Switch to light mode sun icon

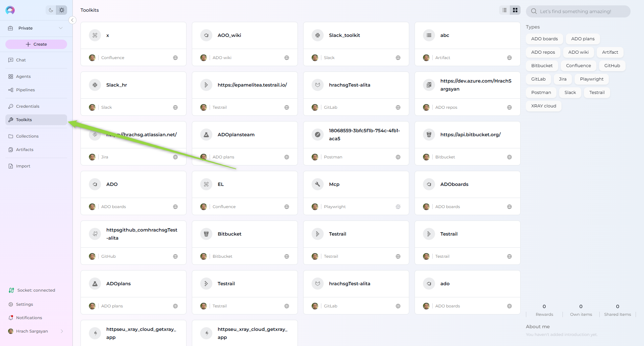point(62,10)
